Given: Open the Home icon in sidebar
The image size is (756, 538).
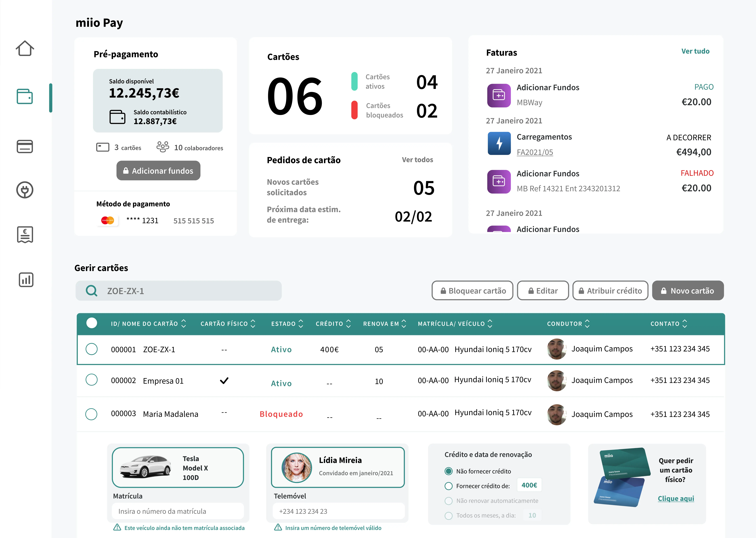Looking at the screenshot, I should (x=25, y=48).
